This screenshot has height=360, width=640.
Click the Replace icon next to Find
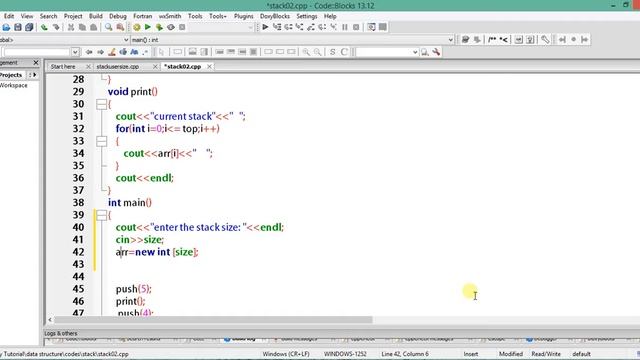(120, 27)
